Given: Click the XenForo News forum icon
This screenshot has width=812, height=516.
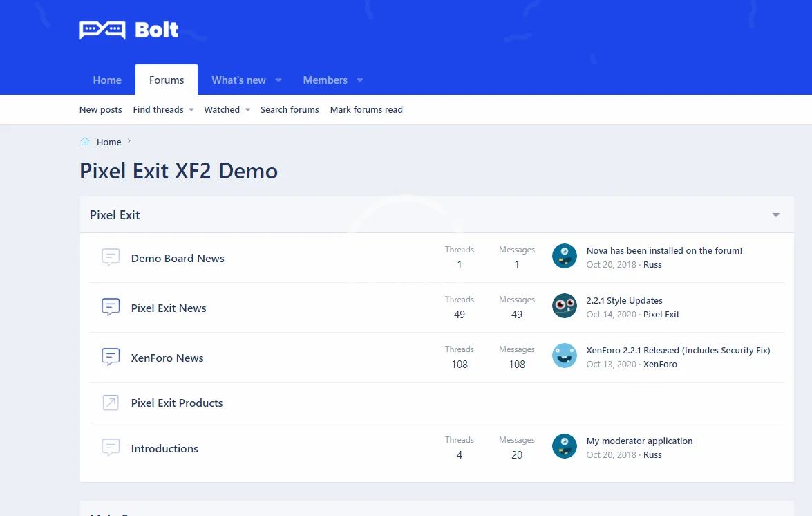Looking at the screenshot, I should (x=111, y=358).
